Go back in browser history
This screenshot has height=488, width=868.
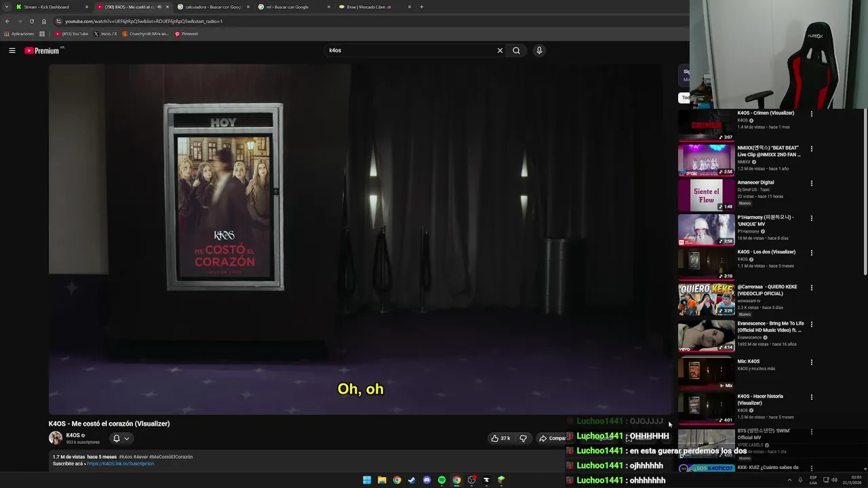click(7, 21)
